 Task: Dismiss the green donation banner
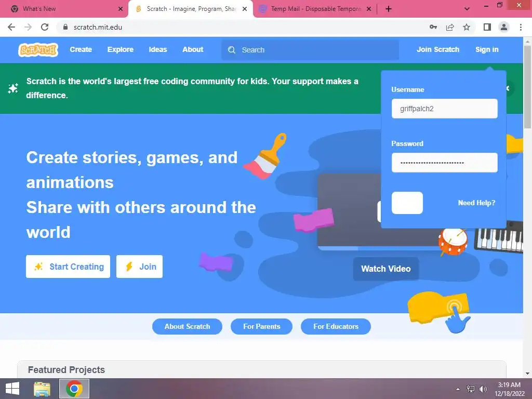point(508,88)
